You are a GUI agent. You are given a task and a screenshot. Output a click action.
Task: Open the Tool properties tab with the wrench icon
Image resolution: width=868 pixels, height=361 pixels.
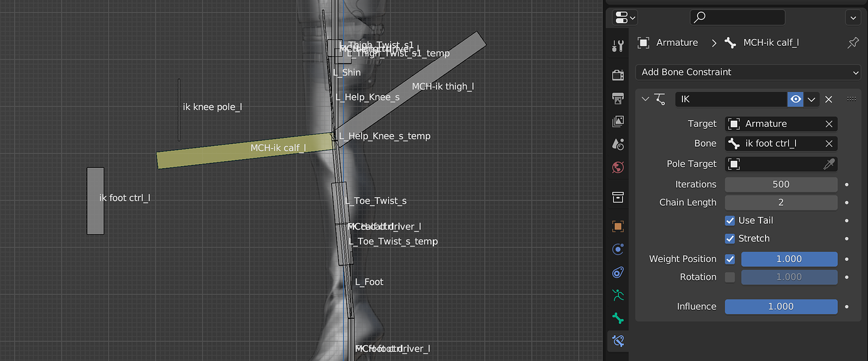coord(618,45)
